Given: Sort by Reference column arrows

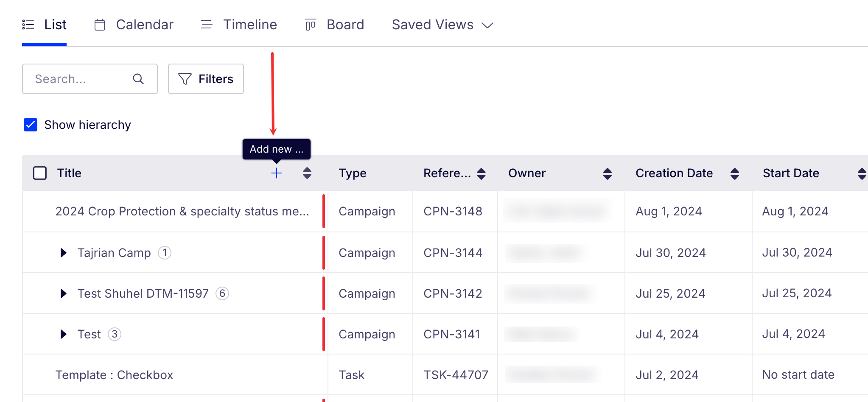Looking at the screenshot, I should 481,173.
